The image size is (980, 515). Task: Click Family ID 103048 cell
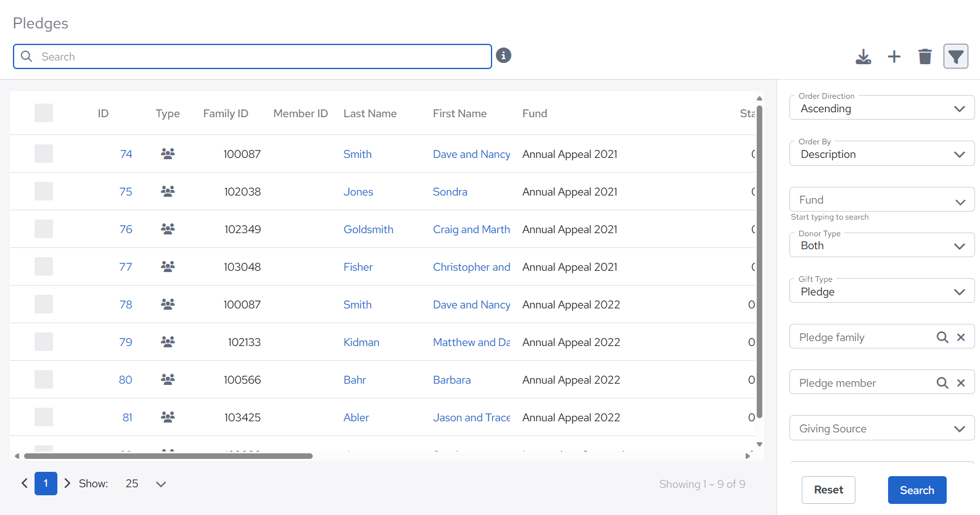click(x=242, y=267)
